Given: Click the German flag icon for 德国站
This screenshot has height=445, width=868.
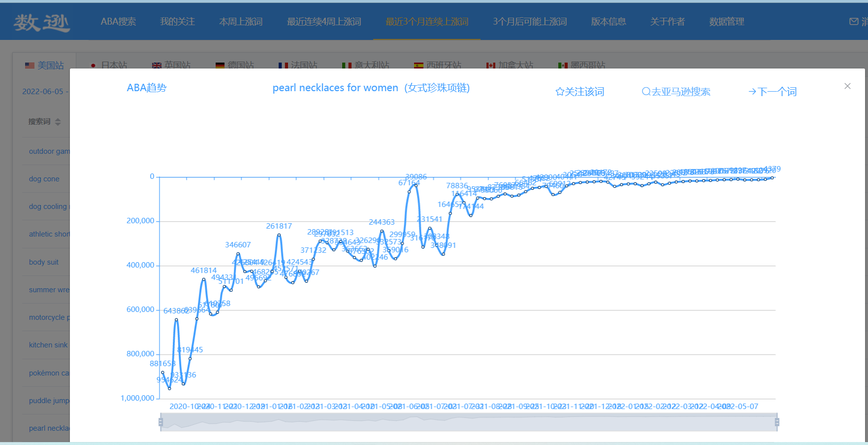Looking at the screenshot, I should tap(220, 66).
